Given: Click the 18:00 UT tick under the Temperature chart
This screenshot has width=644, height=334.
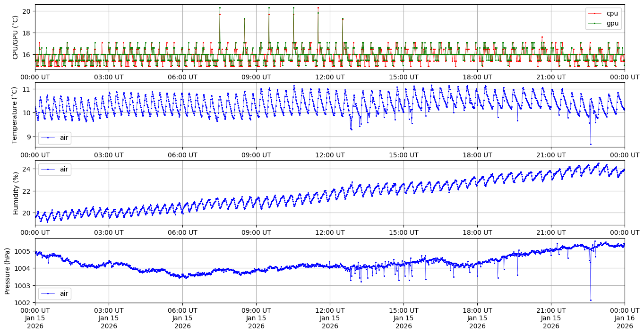Looking at the screenshot, I should 477,154.
